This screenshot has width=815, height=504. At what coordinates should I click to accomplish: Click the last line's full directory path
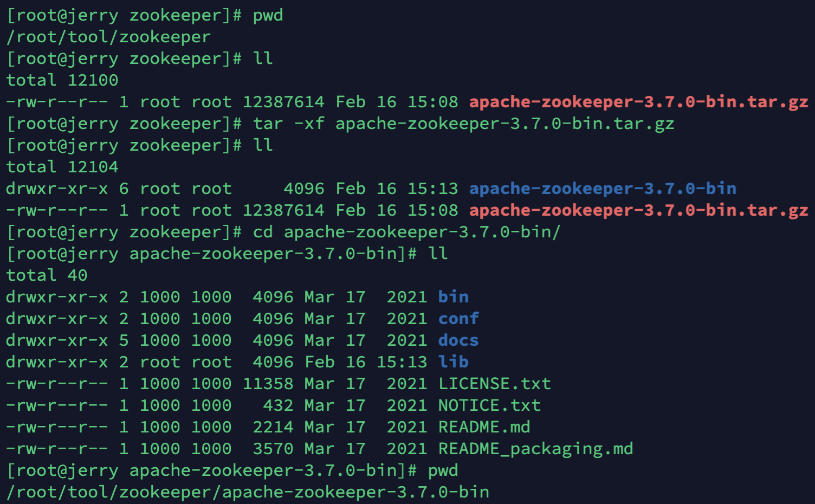248,492
